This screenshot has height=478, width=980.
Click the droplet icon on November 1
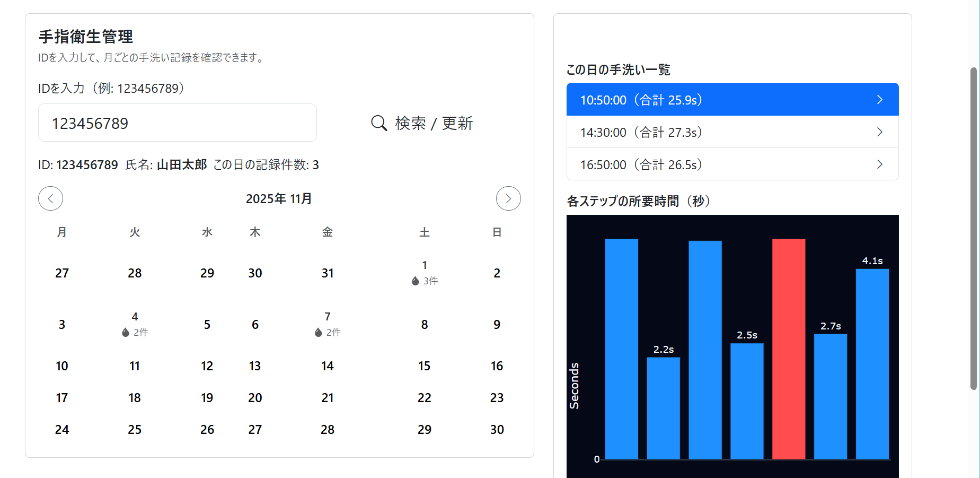click(414, 281)
